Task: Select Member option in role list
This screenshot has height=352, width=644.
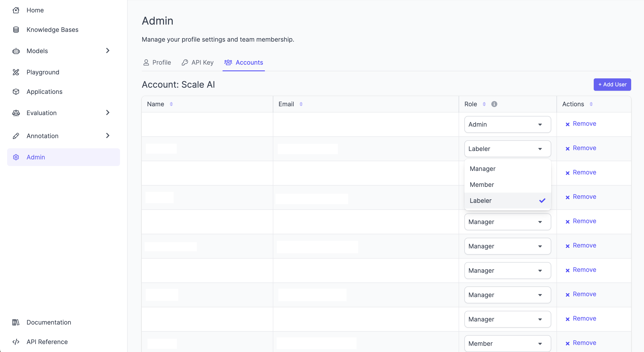Action: (482, 185)
